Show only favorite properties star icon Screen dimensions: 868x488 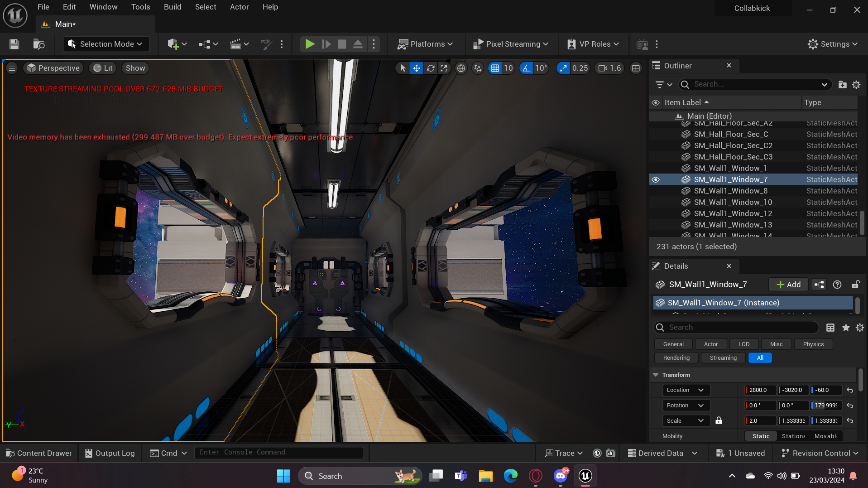click(846, 328)
